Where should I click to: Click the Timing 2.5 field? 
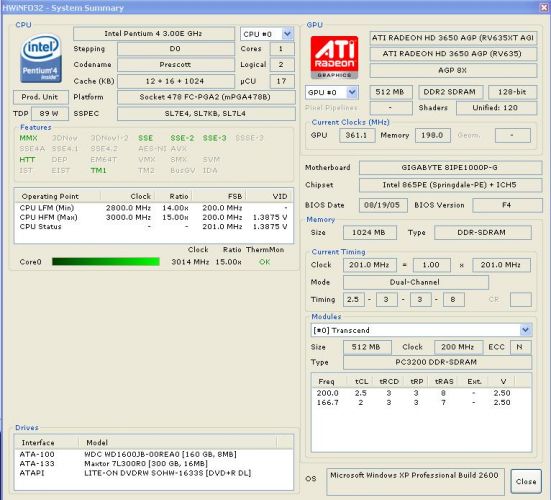[x=354, y=300]
